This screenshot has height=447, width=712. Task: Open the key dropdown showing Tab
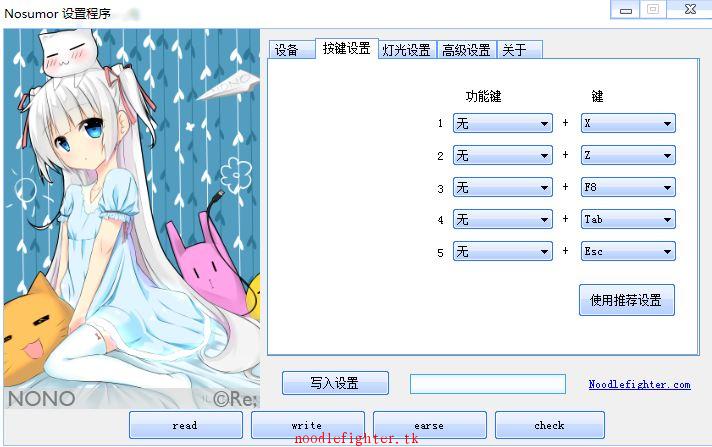pos(628,219)
